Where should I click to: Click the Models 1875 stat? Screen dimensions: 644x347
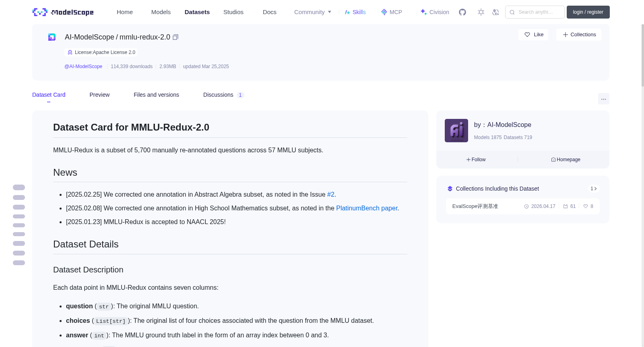click(x=488, y=137)
